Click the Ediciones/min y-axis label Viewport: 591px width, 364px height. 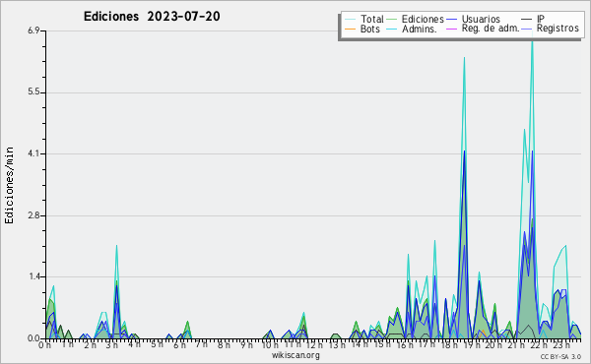tap(9, 185)
